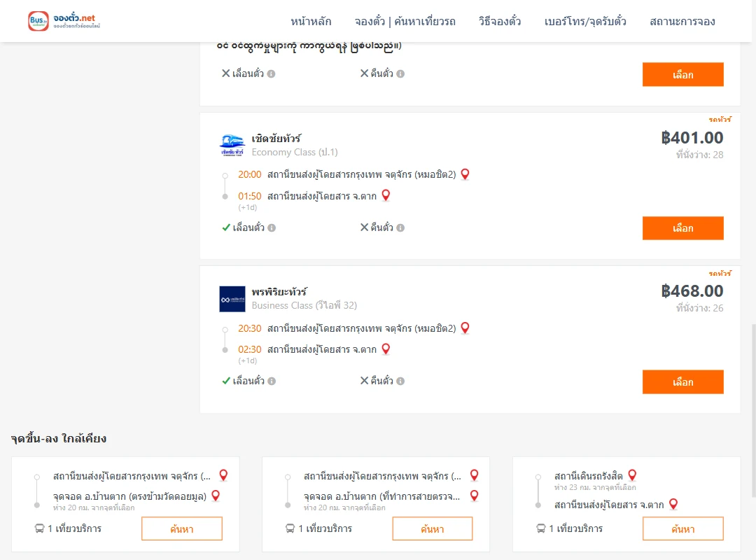Image resolution: width=756 pixels, height=560 pixels.
Task: Click คืนตั๋ว info icon in พรพิริยะทัวร์ card
Action: pos(400,381)
